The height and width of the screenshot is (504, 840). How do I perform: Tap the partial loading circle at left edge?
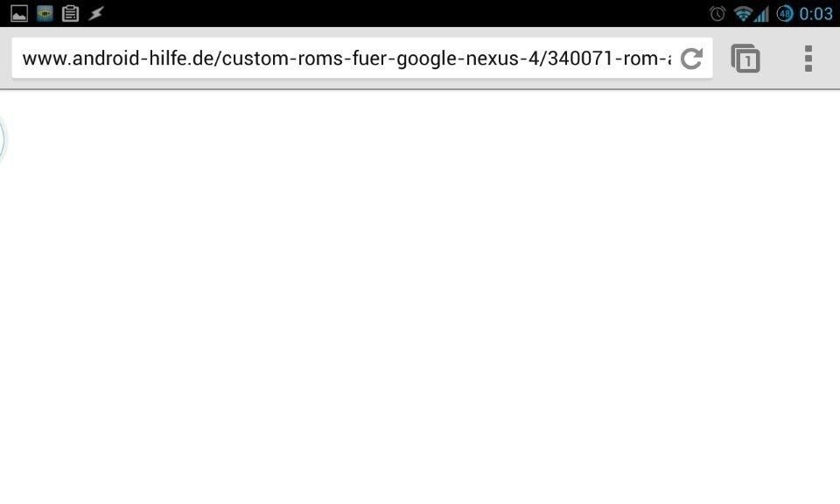tap(2, 140)
